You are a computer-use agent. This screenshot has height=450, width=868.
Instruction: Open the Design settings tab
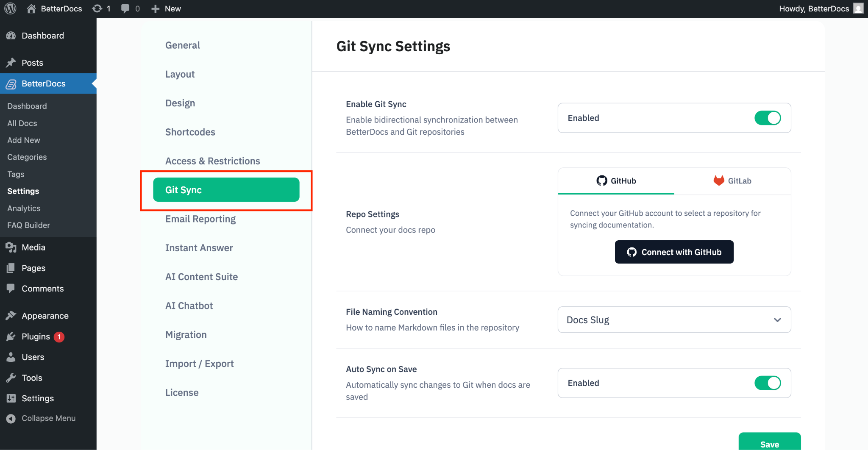[x=180, y=103]
